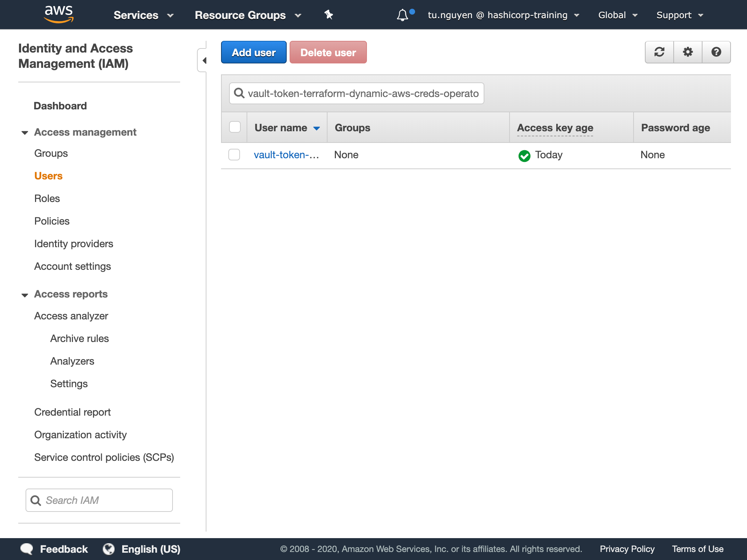
Task: Sort users by User name column arrow
Action: [317, 128]
